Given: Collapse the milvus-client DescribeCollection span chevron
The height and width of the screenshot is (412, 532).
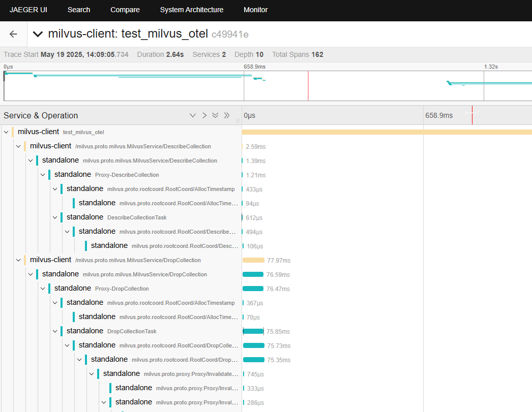Looking at the screenshot, I should [18, 146].
